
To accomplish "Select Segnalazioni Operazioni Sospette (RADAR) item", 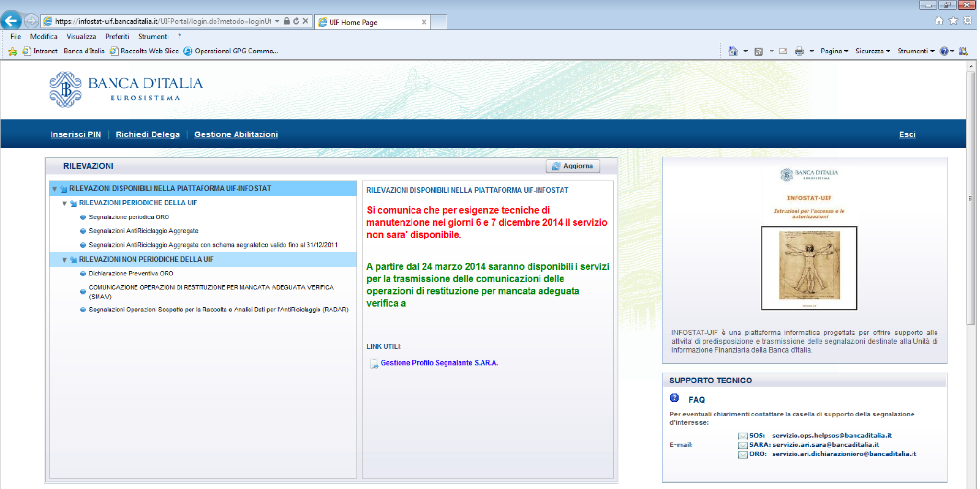I will [218, 310].
